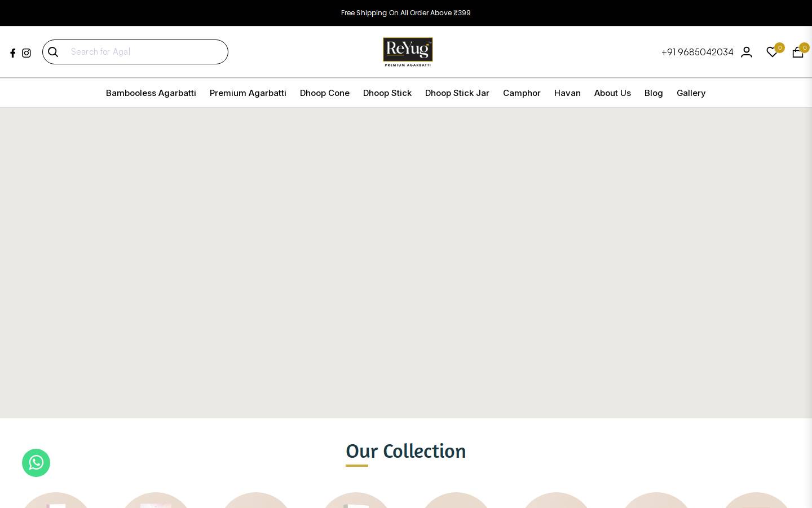Screen dimensions: 812x508
Task: Go to the Camphor category
Action: (522, 93)
